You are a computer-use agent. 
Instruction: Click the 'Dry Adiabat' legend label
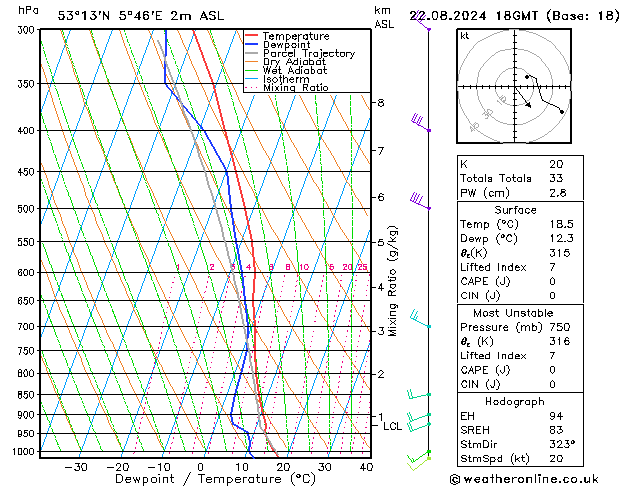[294, 62]
